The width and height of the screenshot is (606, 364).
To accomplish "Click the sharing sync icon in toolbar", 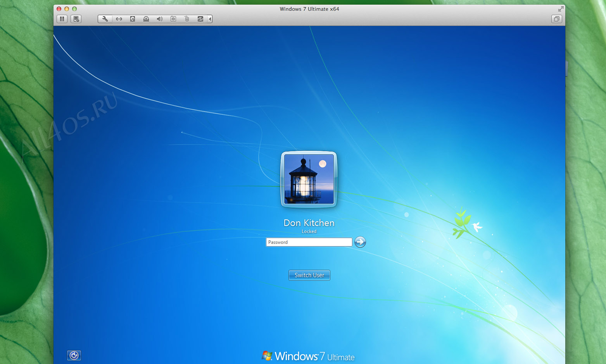I will pyautogui.click(x=200, y=19).
